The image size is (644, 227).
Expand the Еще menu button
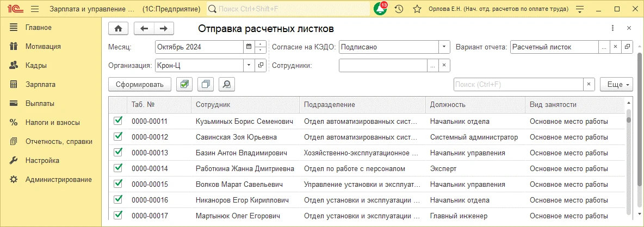point(616,84)
